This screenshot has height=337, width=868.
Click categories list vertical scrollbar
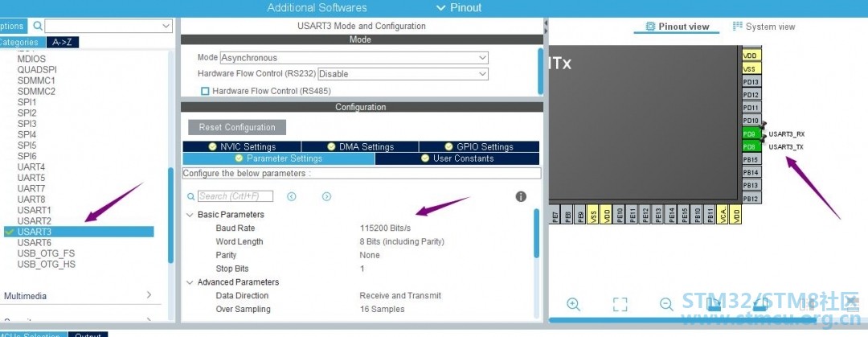170,216
